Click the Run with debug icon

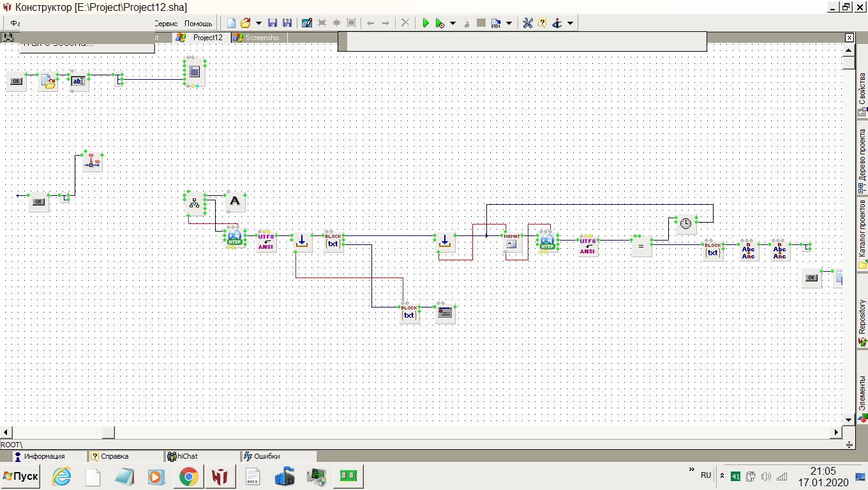pos(440,23)
